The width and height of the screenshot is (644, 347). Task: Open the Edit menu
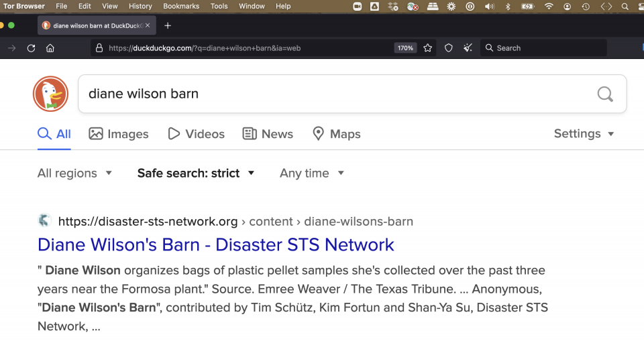tap(85, 6)
